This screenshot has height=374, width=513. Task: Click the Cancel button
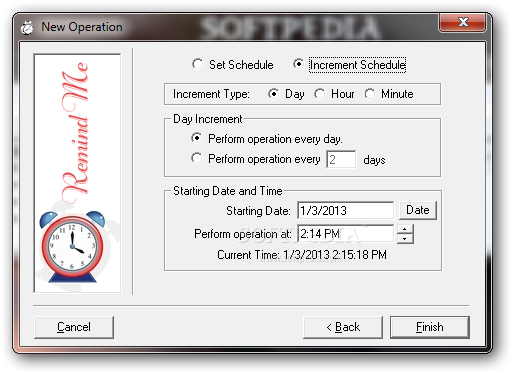point(74,327)
